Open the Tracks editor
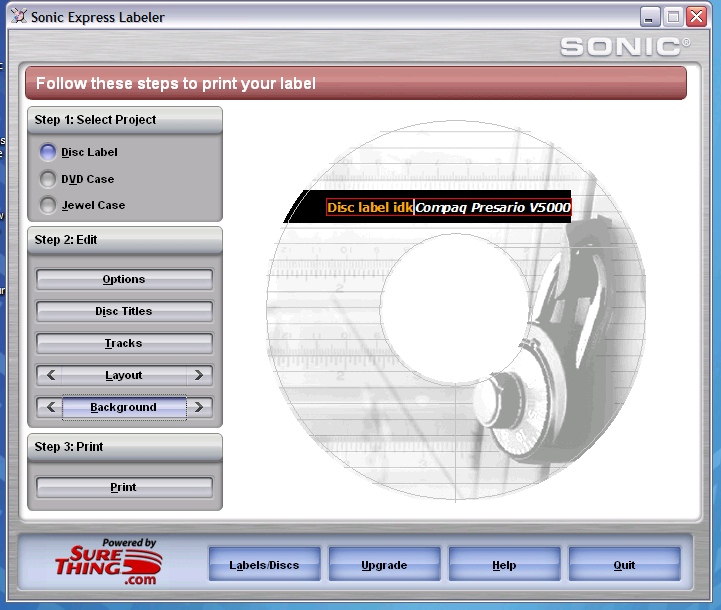This screenshot has height=610, width=721. (124, 343)
